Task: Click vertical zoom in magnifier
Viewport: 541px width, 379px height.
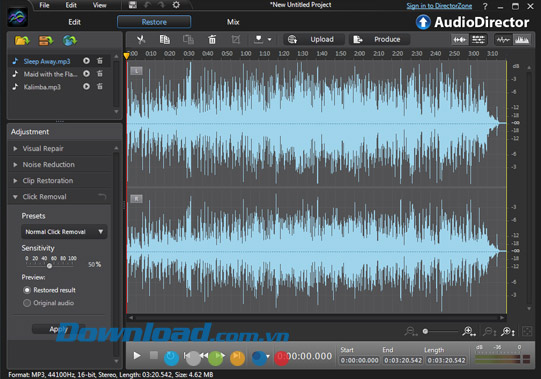Action: pos(508,331)
